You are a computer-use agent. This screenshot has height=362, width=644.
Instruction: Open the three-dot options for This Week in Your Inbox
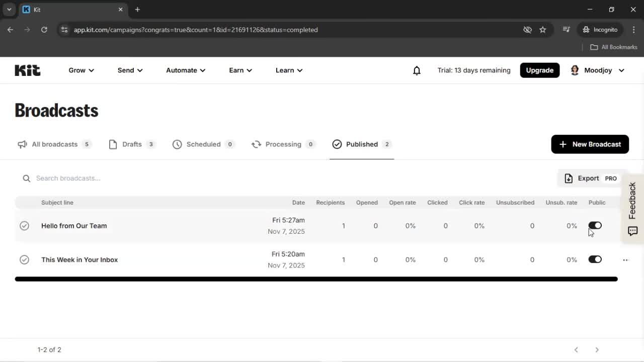[x=625, y=260]
